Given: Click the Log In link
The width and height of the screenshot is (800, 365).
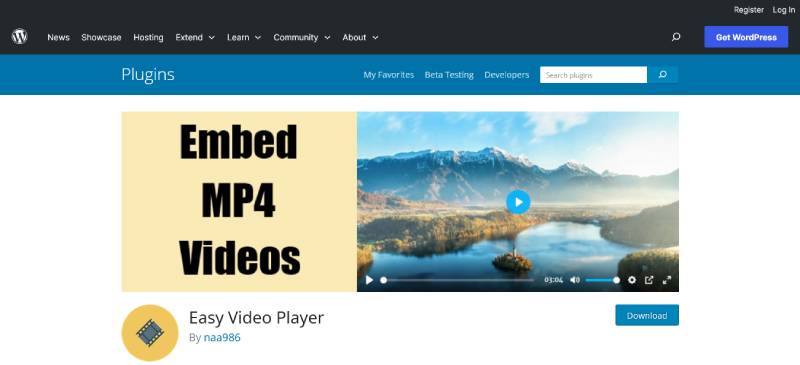Looking at the screenshot, I should [783, 10].
